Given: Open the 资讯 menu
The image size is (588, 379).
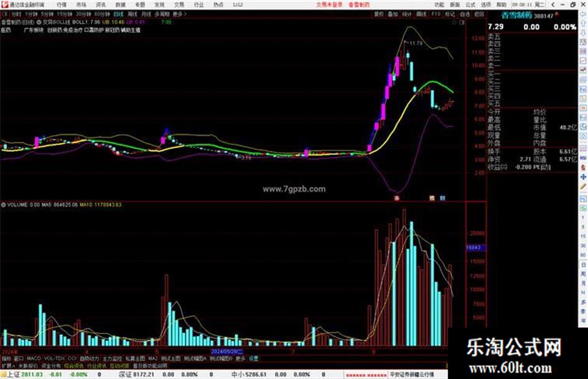Looking at the screenshot, I should click(x=101, y=5).
